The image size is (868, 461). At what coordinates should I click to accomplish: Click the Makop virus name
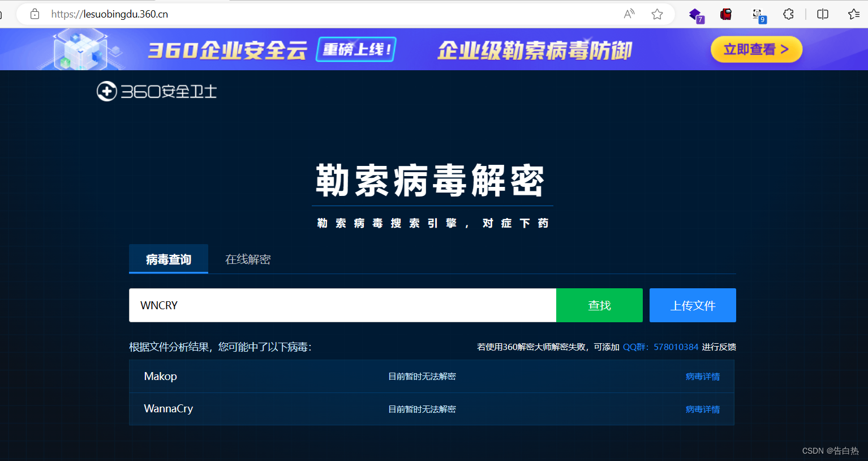(161, 376)
